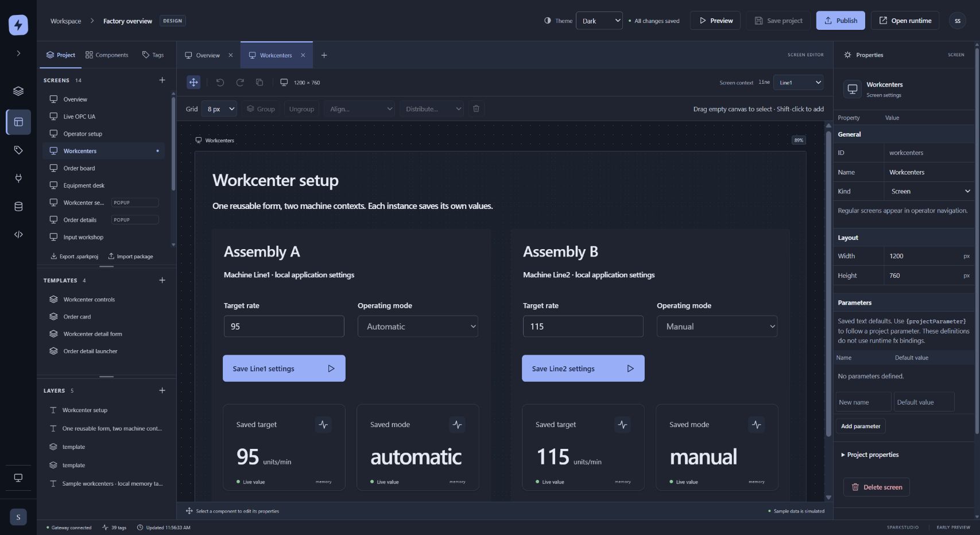Open the layers stack sidebar icon

click(x=18, y=91)
